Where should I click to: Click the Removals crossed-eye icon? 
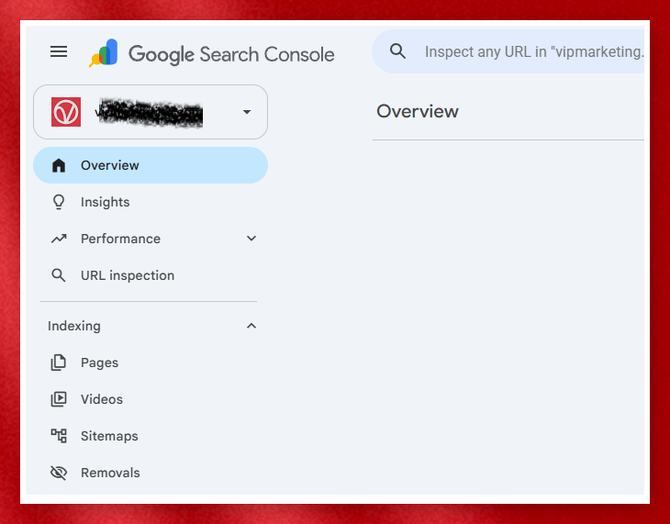click(59, 473)
